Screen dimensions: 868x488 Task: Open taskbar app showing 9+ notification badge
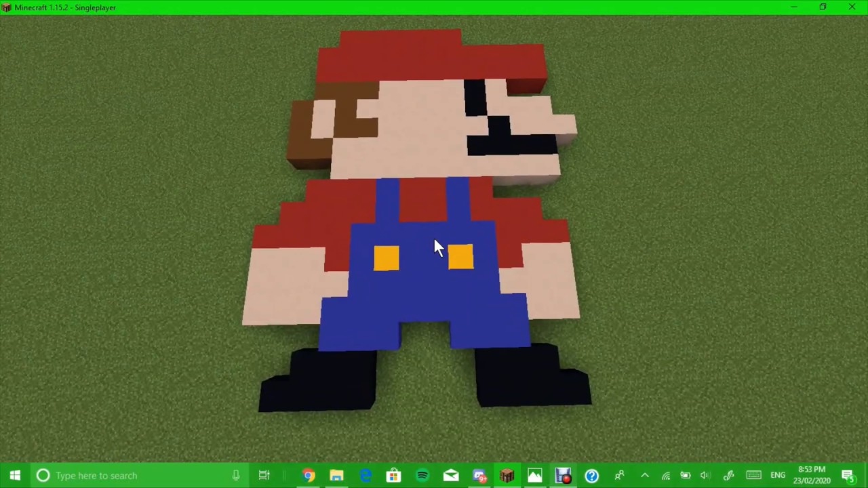(x=479, y=475)
